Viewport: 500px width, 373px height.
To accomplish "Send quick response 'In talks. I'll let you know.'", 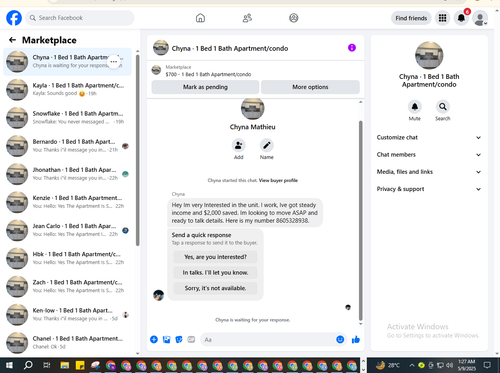I will (215, 273).
